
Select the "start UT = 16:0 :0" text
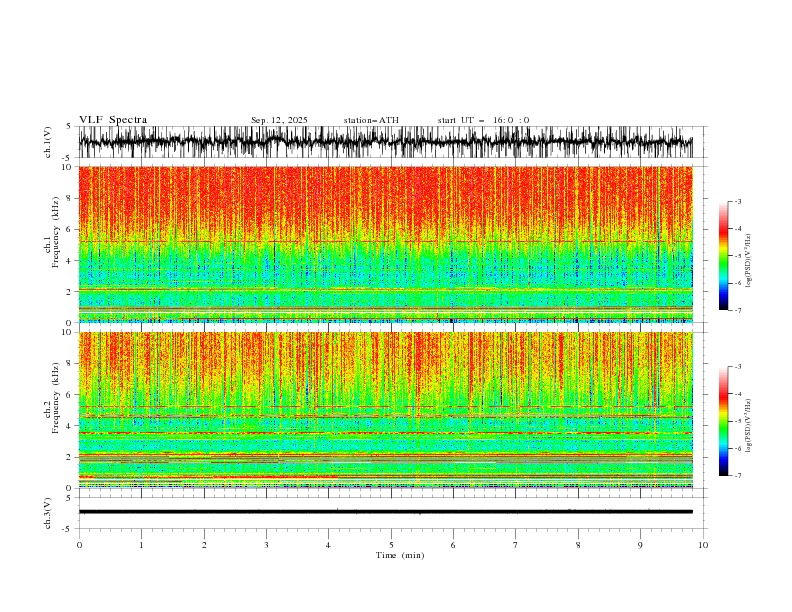tap(483, 120)
